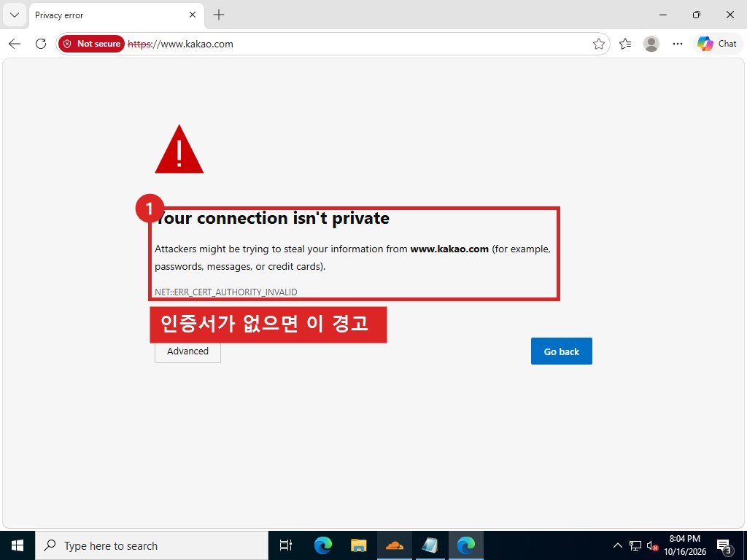The image size is (747, 560).
Task: Open notification center icon
Action: tap(724, 545)
